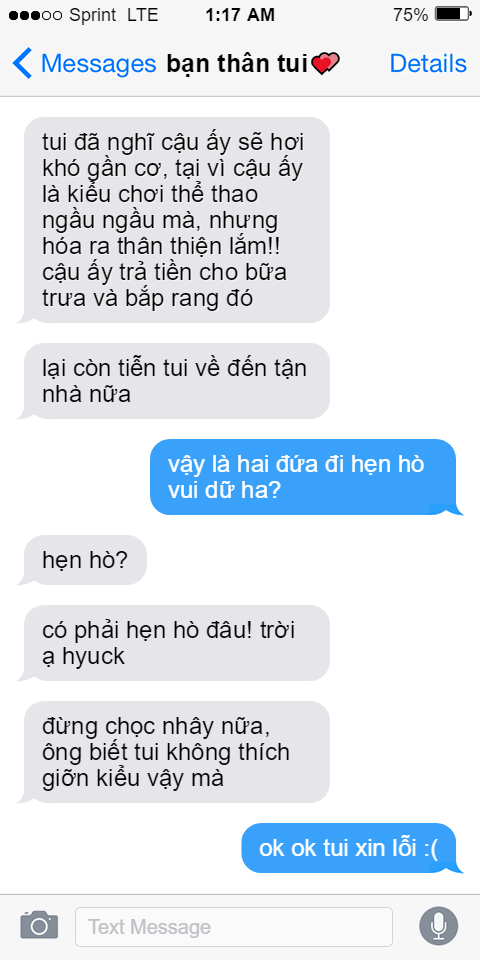Select the "ok ok tui xin lỗi" blue bubble
The height and width of the screenshot is (960, 480).
tap(352, 848)
